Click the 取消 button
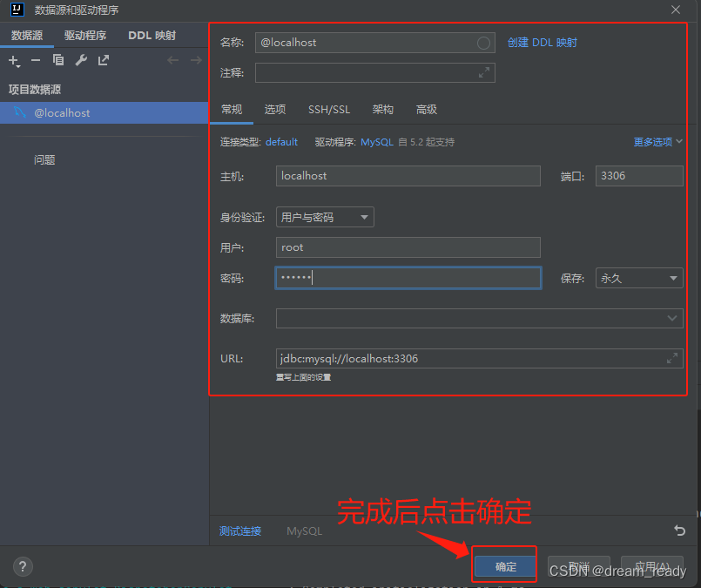This screenshot has height=588, width=701. tap(579, 566)
